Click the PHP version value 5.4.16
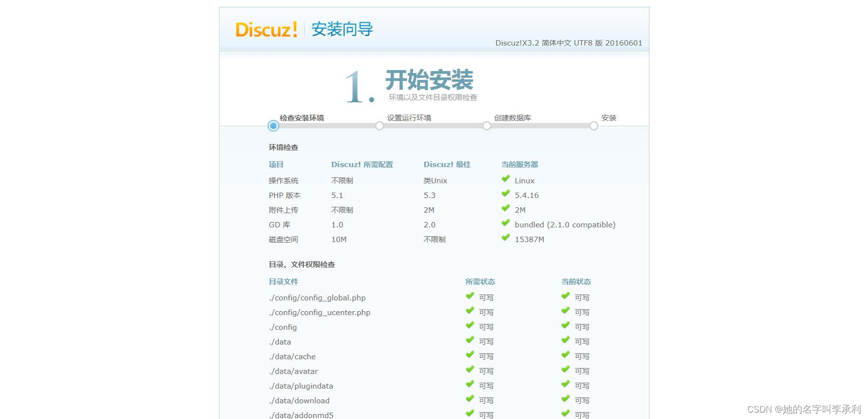The height and width of the screenshot is (419, 868). tap(527, 195)
